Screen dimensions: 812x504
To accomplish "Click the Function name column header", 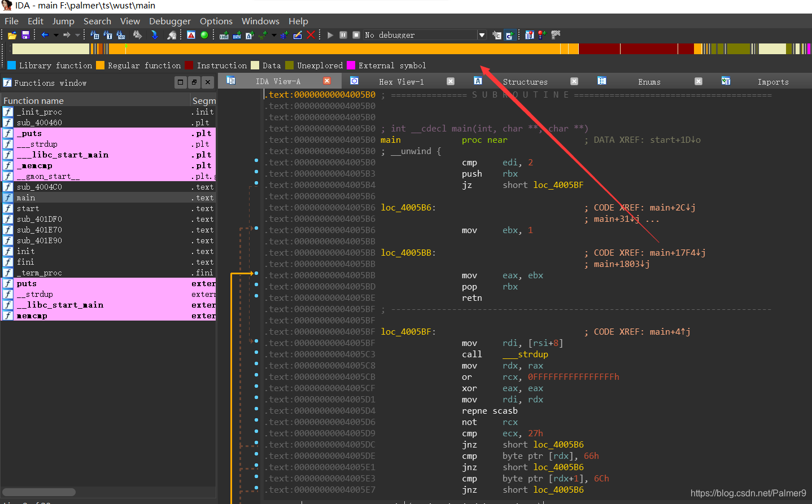I will point(95,100).
